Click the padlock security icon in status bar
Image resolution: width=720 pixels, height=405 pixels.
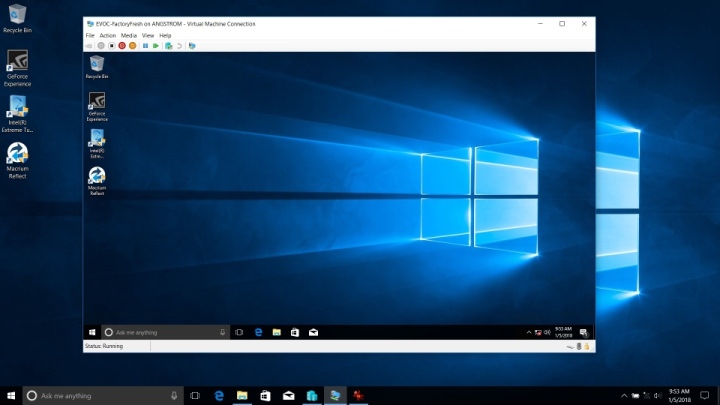click(x=587, y=347)
